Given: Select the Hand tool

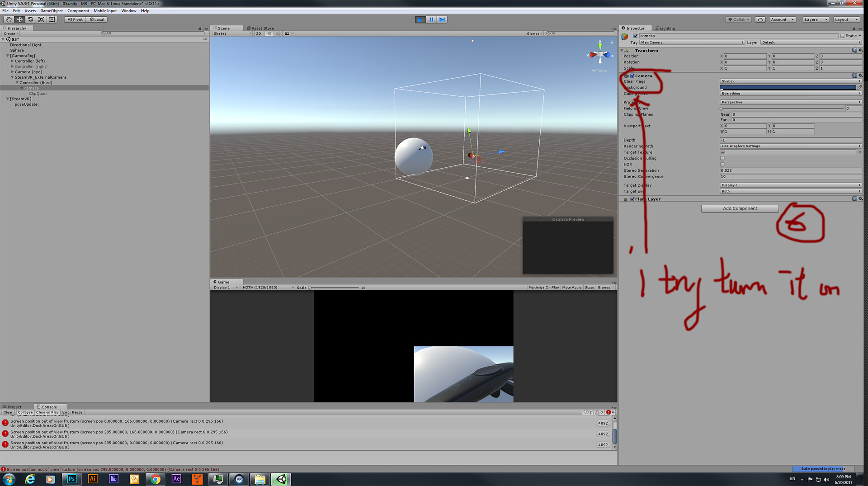Looking at the screenshot, I should pos(8,19).
